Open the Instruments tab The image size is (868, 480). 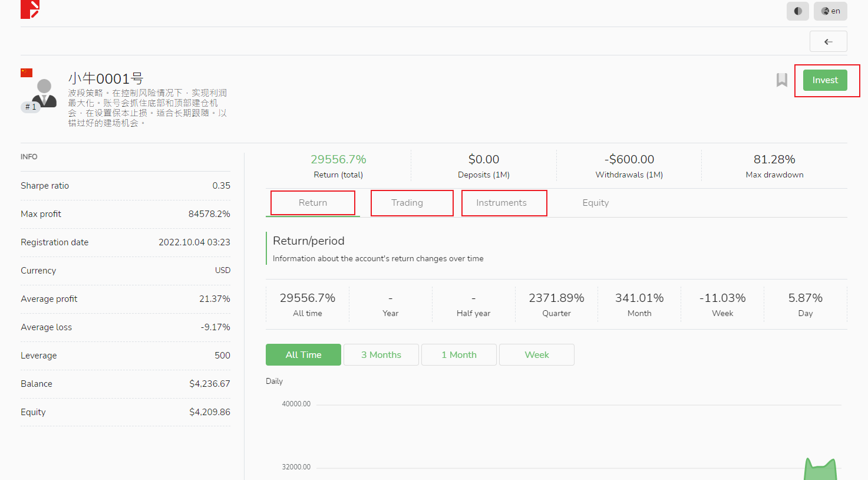coord(501,203)
